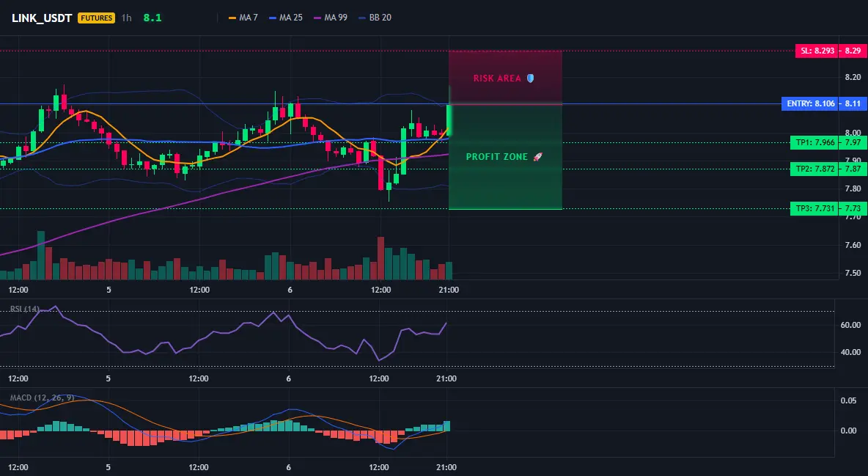Screen dimensions: 868x476
Task: Click the 7.60 price axis value
Action: (x=853, y=245)
